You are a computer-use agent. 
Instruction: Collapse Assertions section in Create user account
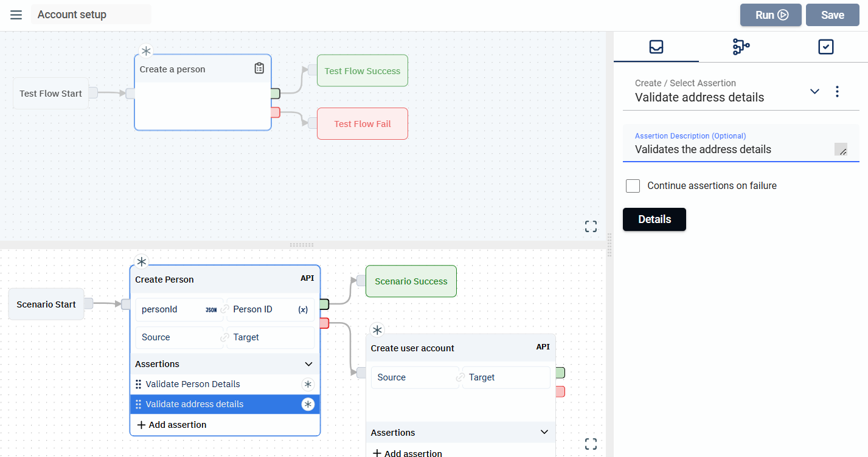[x=544, y=433]
